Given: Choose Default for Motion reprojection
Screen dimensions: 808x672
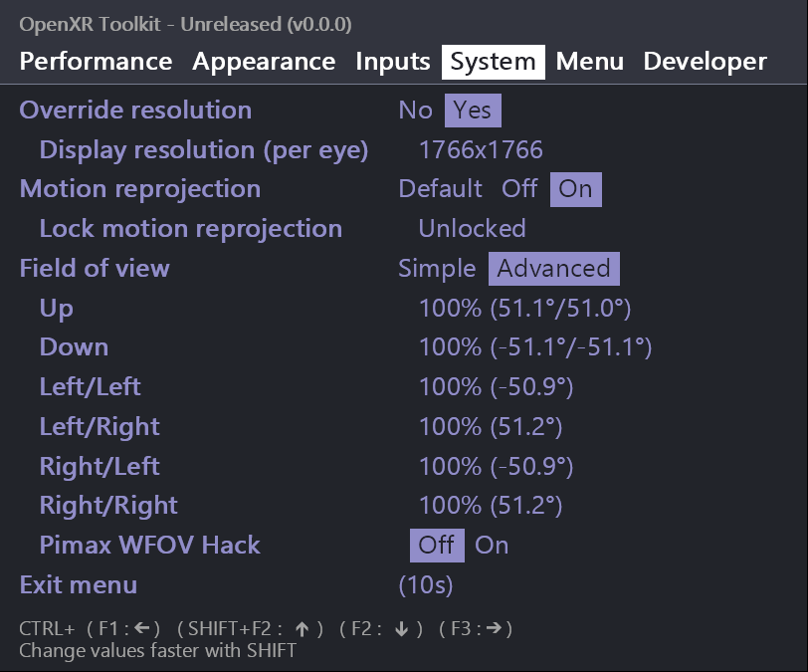Looking at the screenshot, I should point(440,189).
